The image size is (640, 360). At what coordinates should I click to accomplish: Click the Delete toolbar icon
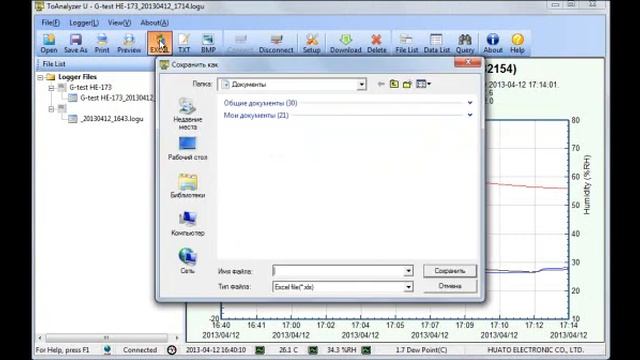tap(376, 43)
